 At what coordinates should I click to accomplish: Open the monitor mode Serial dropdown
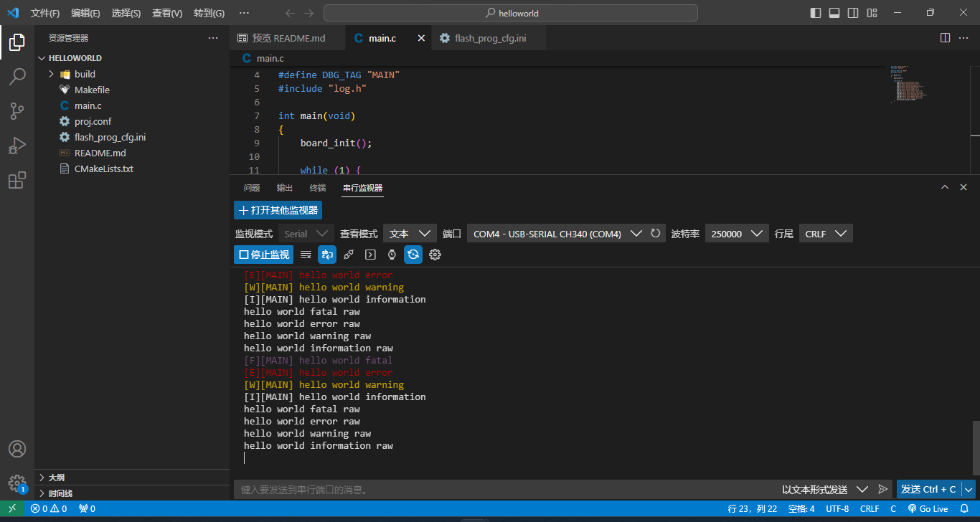306,233
